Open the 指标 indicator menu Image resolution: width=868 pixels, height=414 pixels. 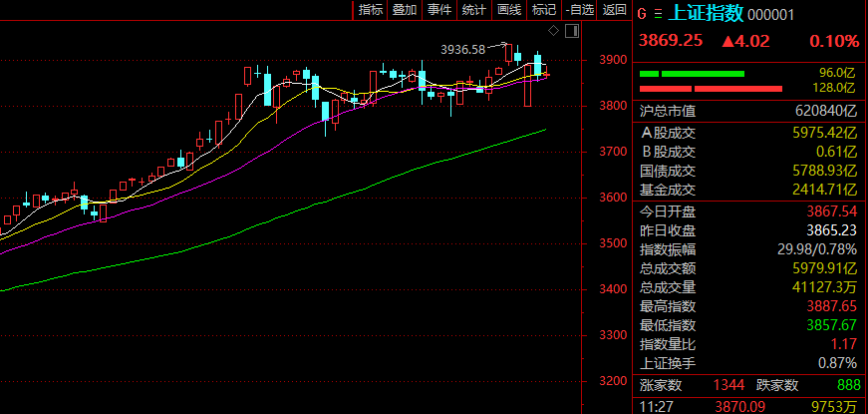click(x=371, y=10)
